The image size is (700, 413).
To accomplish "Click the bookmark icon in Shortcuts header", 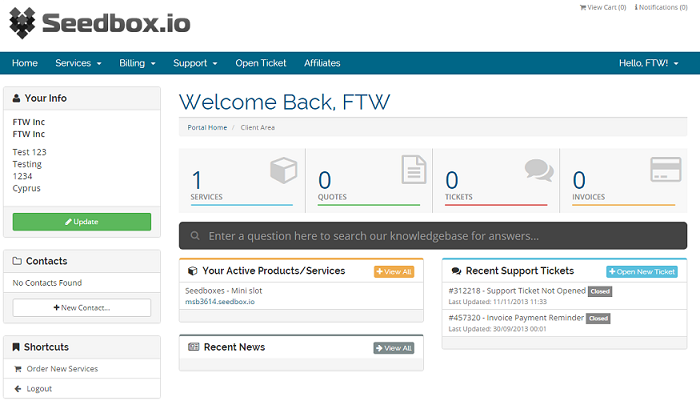I will click(16, 347).
